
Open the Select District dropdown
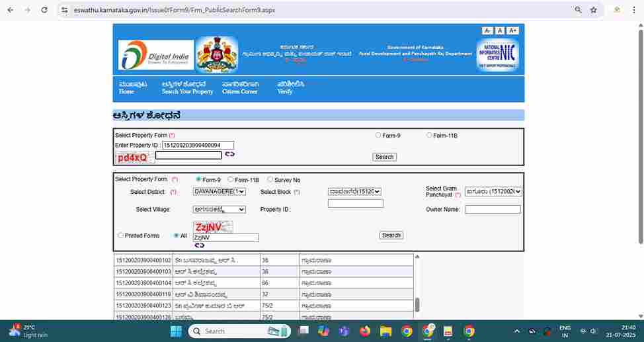(220, 192)
